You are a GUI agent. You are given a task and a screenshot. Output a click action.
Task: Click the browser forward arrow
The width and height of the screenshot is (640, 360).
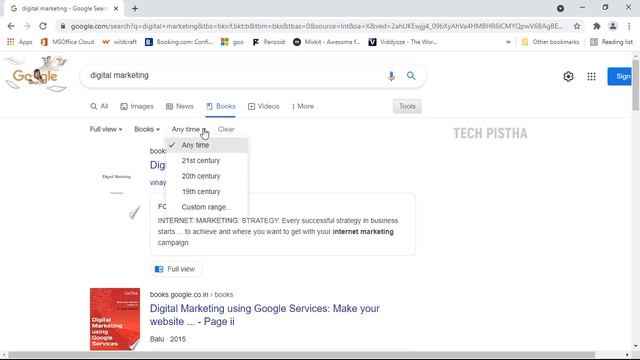(27, 26)
